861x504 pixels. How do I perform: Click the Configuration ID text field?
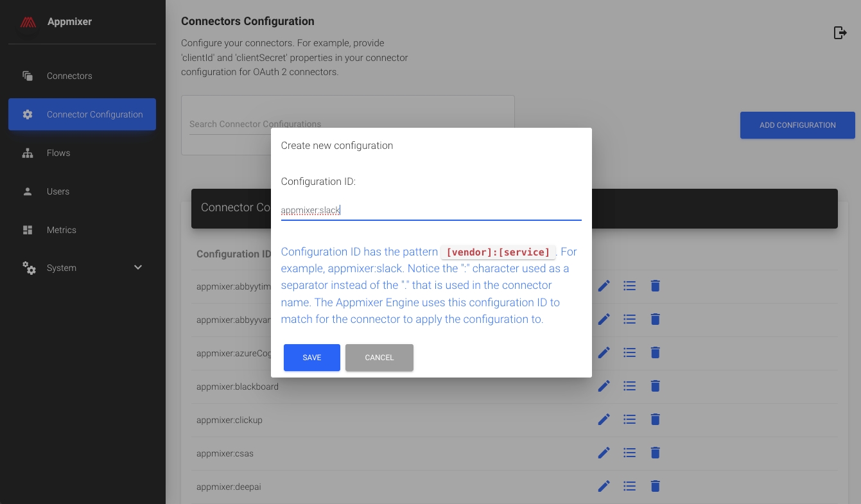pyautogui.click(x=431, y=210)
